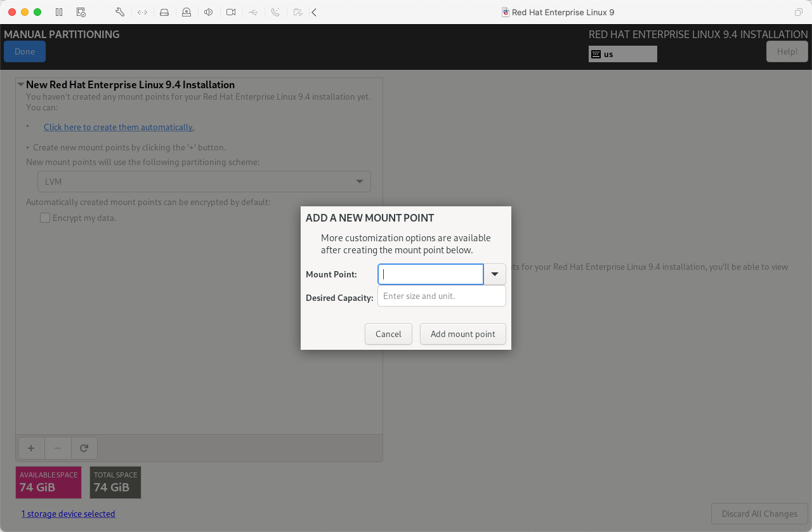This screenshot has width=812, height=532.
Task: Open virtual machine settings wrench
Action: click(x=120, y=12)
